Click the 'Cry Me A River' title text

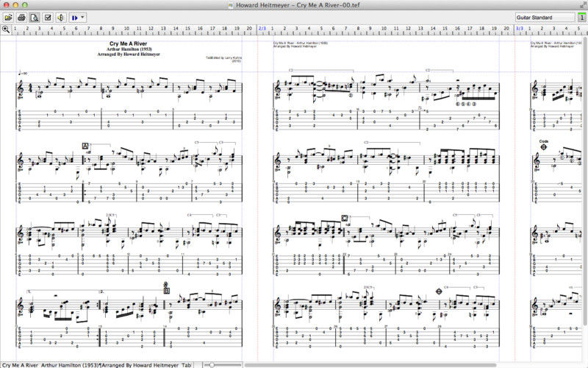click(x=128, y=43)
